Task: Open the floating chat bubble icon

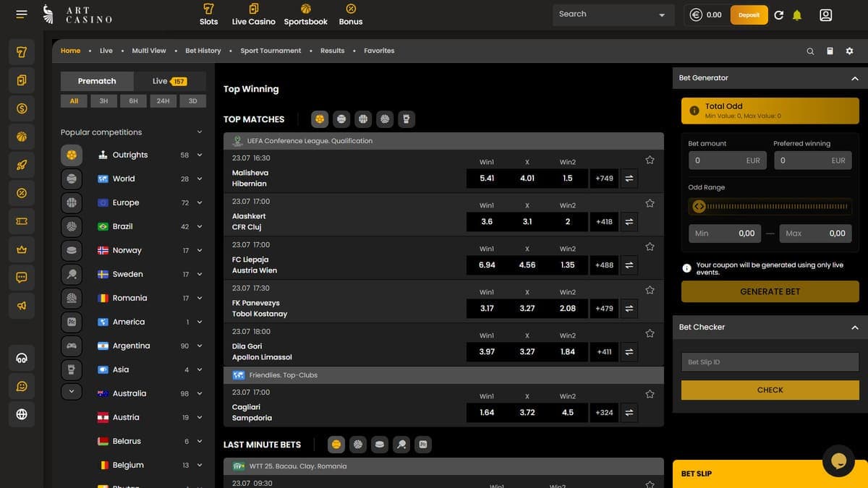Action: pos(839,461)
